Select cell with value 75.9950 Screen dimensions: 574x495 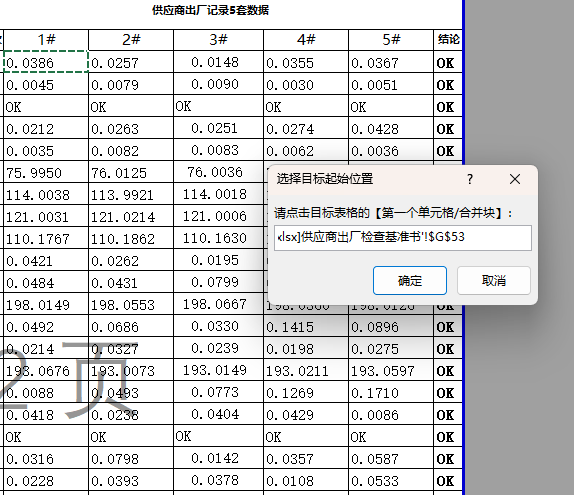click(46, 172)
